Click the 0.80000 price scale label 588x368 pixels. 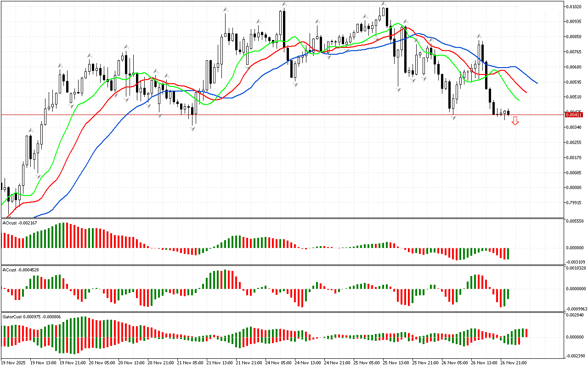point(574,188)
